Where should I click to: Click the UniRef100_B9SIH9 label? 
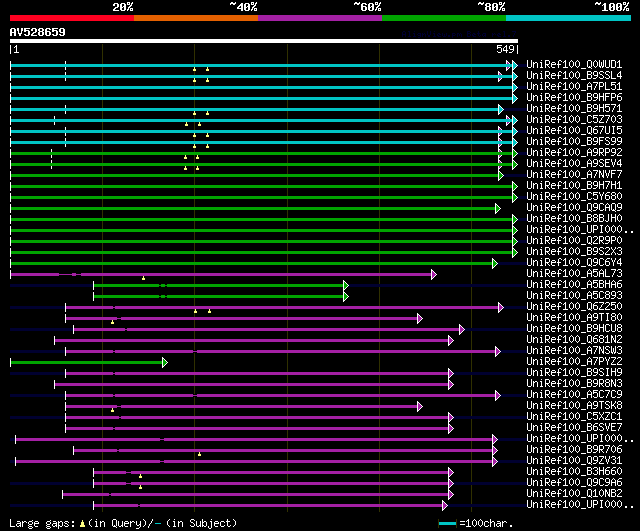tap(574, 373)
